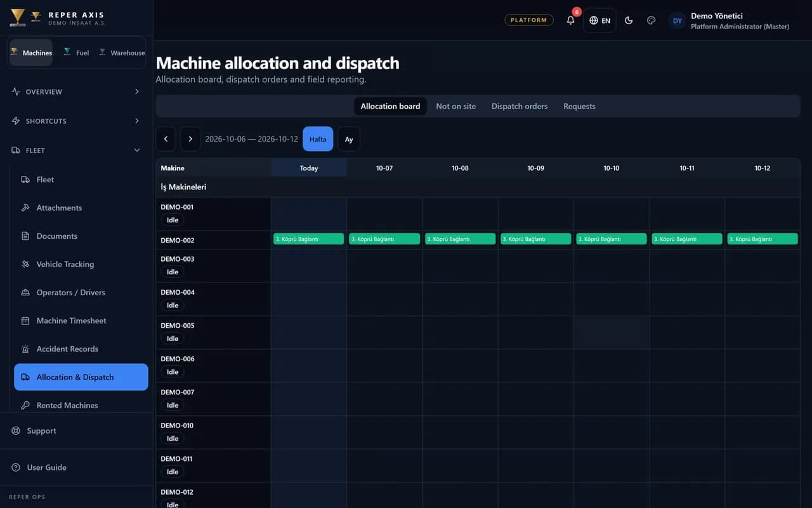The height and width of the screenshot is (508, 812).
Task: Open Rented Machines page
Action: point(81,405)
